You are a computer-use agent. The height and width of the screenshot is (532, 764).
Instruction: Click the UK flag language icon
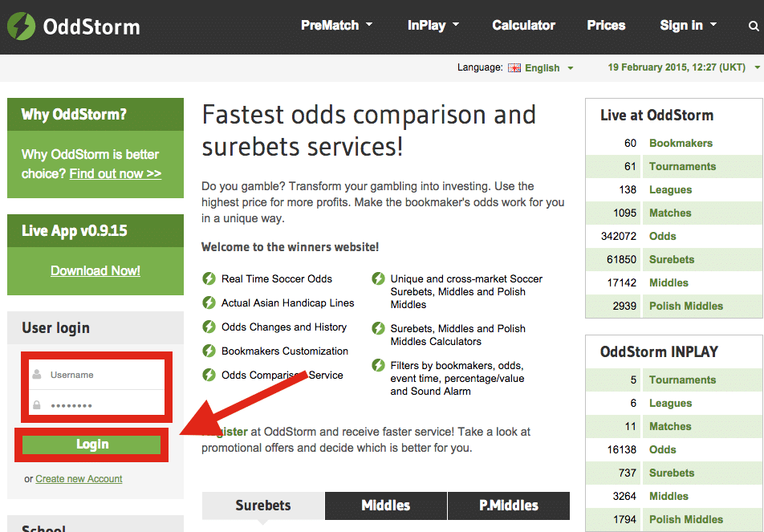point(514,68)
